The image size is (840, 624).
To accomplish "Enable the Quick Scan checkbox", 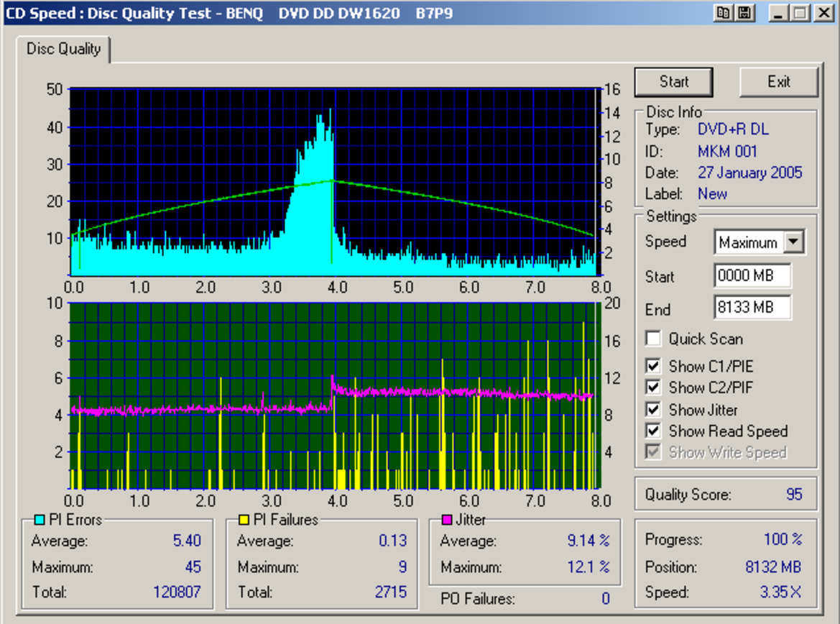I will pyautogui.click(x=653, y=339).
